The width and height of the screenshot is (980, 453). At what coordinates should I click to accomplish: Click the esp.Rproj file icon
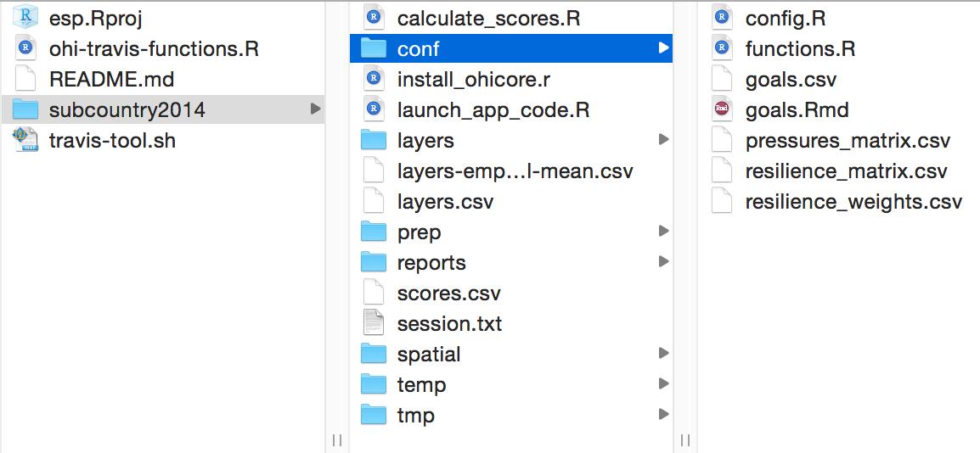(26, 18)
